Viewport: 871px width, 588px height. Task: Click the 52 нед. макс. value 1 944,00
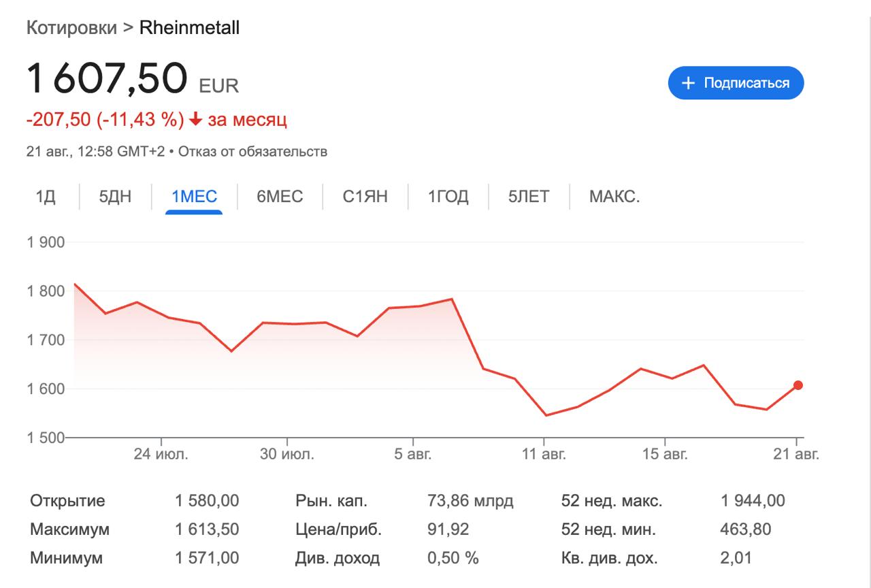coord(753,502)
